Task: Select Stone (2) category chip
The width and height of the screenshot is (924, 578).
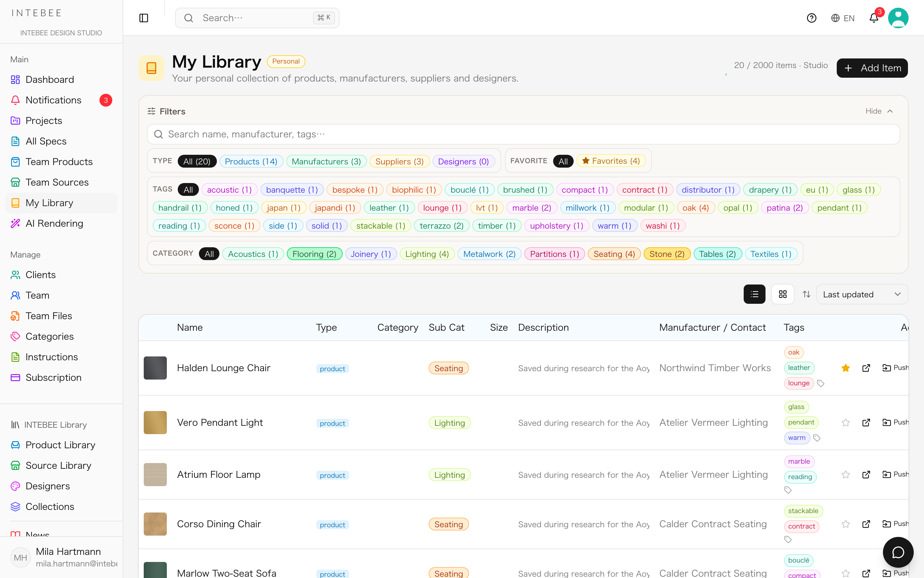Action: 667,254
